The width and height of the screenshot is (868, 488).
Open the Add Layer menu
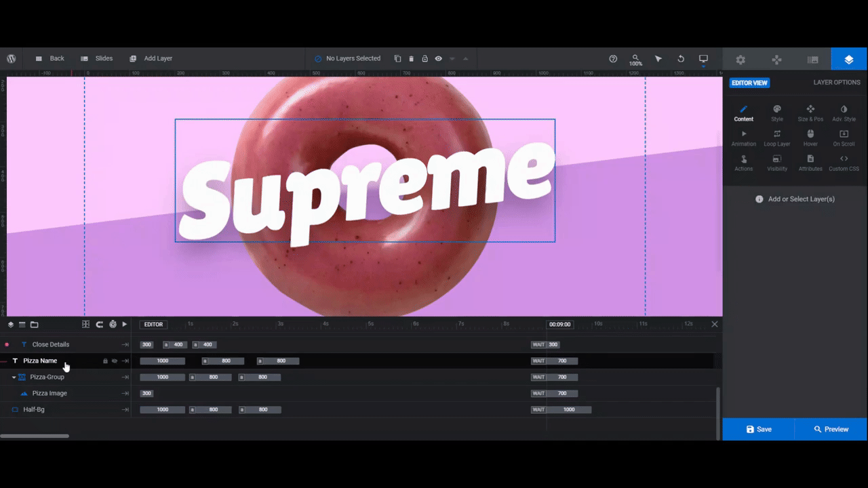click(x=151, y=58)
